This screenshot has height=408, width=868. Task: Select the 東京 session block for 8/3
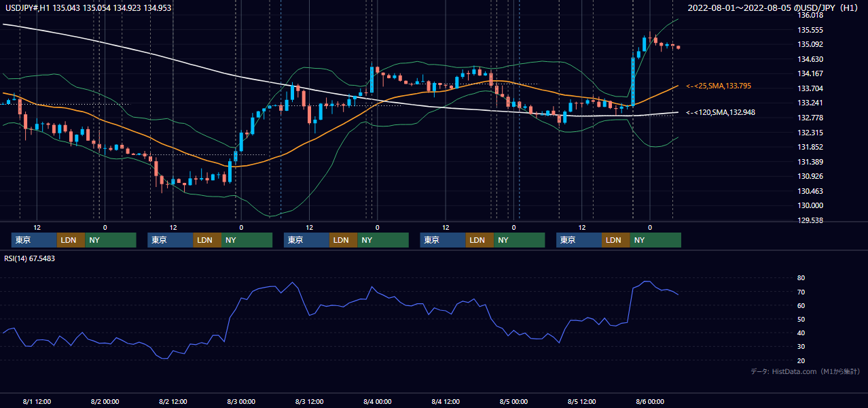tap(306, 240)
